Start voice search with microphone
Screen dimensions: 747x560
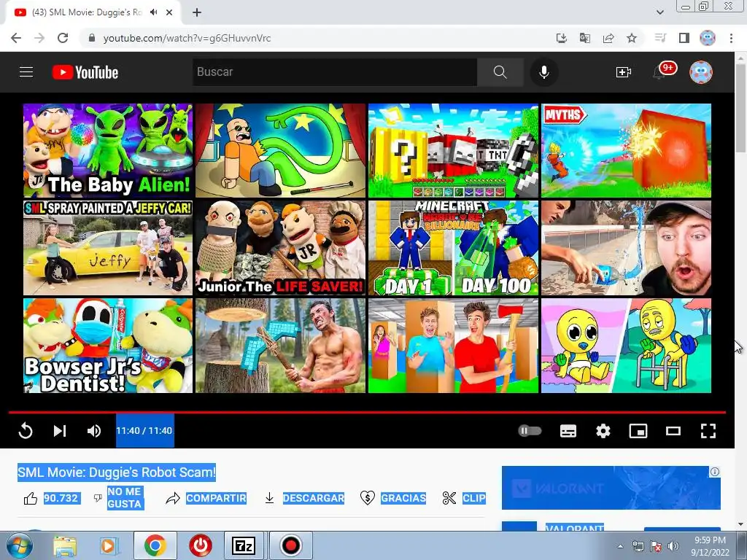point(543,72)
